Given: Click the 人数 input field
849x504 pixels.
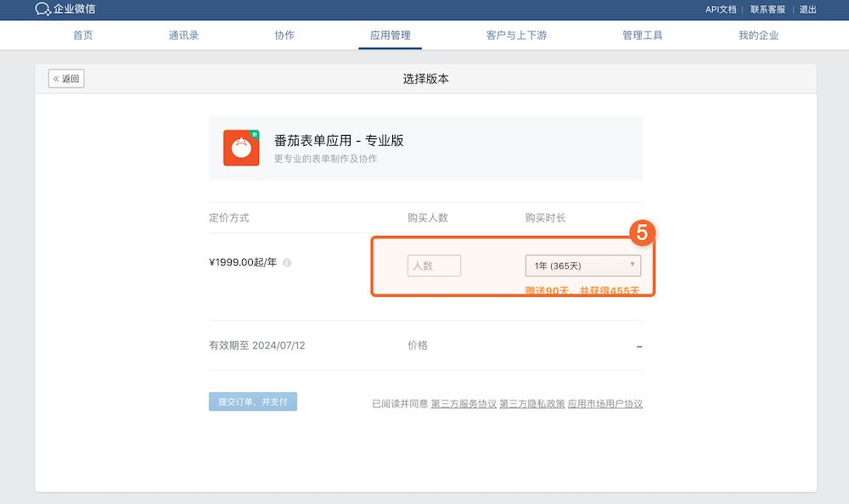Looking at the screenshot, I should [x=434, y=266].
